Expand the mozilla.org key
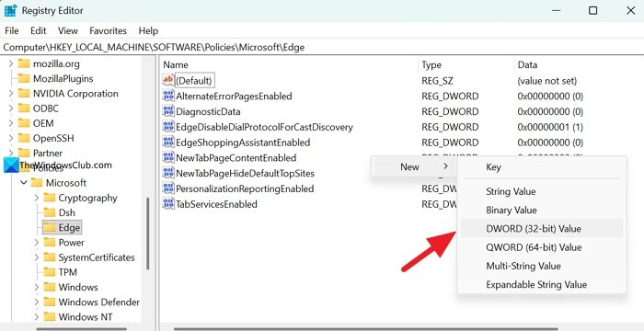 click(11, 63)
